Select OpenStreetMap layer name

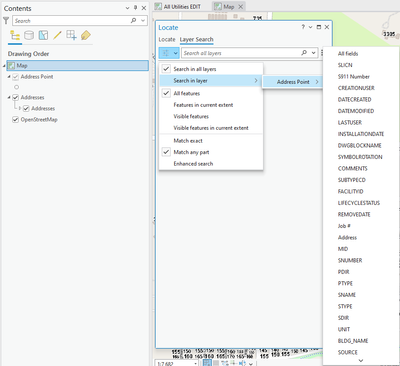pos(39,119)
